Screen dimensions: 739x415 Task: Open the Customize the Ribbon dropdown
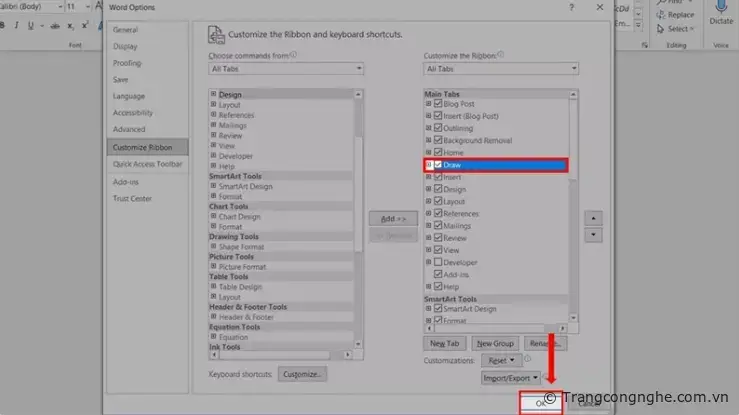[x=501, y=69]
